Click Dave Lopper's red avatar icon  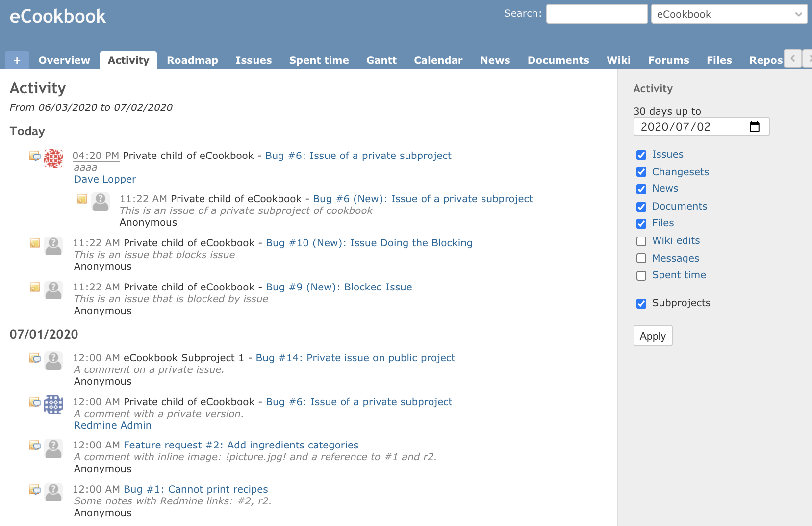tap(53, 158)
